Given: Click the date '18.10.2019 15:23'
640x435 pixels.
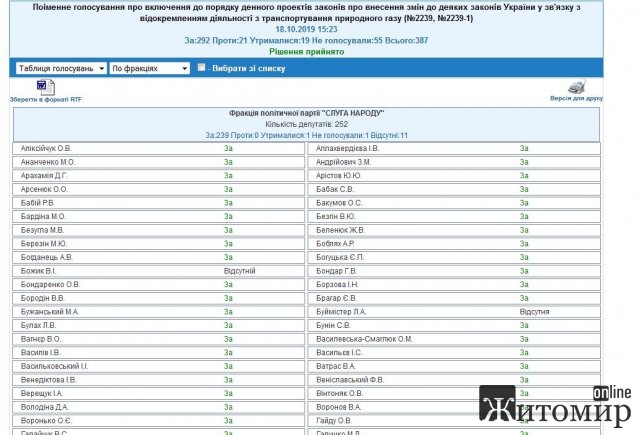Looking at the screenshot, I should (307, 29).
